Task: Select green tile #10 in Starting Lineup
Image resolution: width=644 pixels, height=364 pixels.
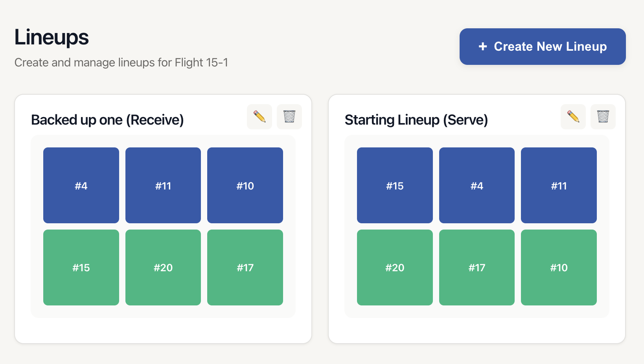Action: click(558, 267)
